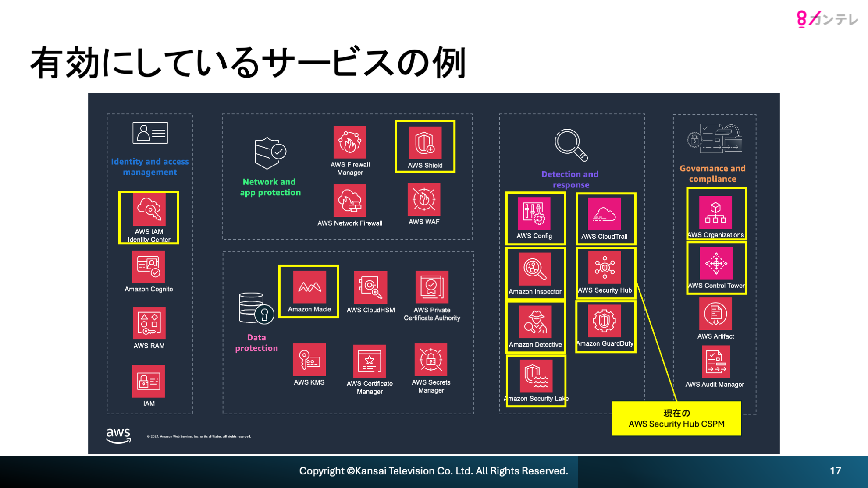868x488 pixels.
Task: Click the AWS CloudTrail icon
Action: [604, 214]
